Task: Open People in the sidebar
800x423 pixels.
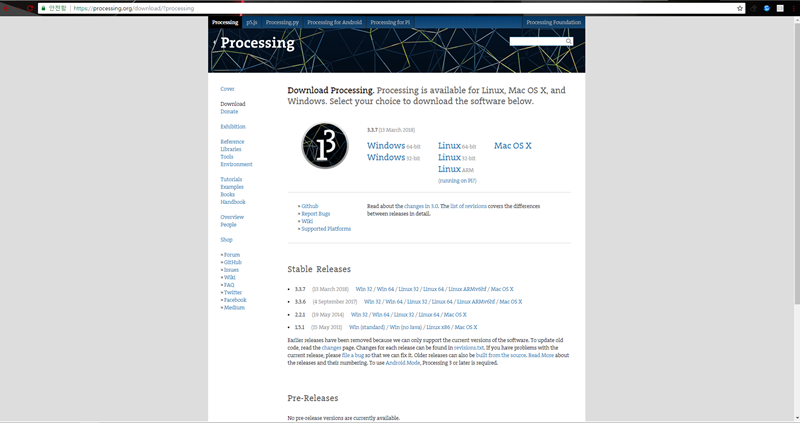Action: coord(228,225)
